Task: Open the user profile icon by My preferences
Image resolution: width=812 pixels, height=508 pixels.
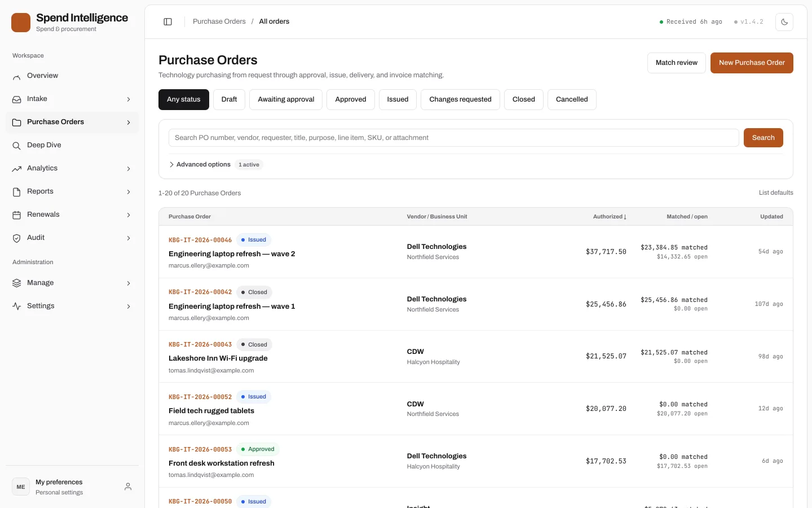Action: (x=128, y=487)
